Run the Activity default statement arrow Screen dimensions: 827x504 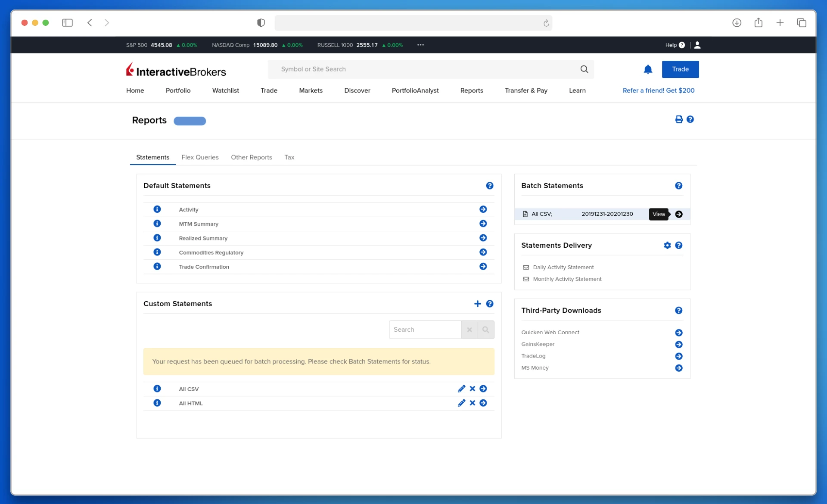(483, 209)
